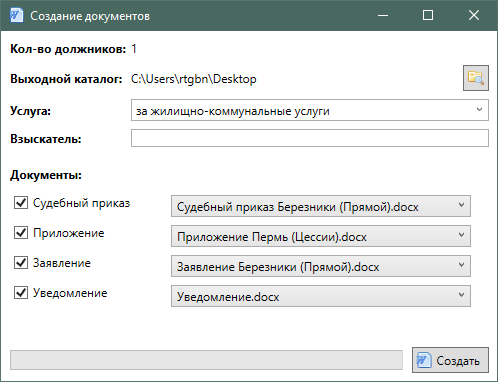Minimize the Создание документов window
Screen dimensions: 498x382
coord(383,15)
